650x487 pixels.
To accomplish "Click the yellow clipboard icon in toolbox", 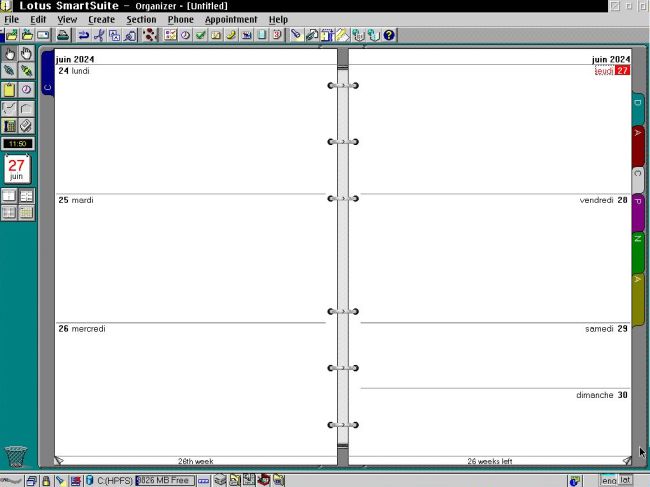I will click(9, 90).
